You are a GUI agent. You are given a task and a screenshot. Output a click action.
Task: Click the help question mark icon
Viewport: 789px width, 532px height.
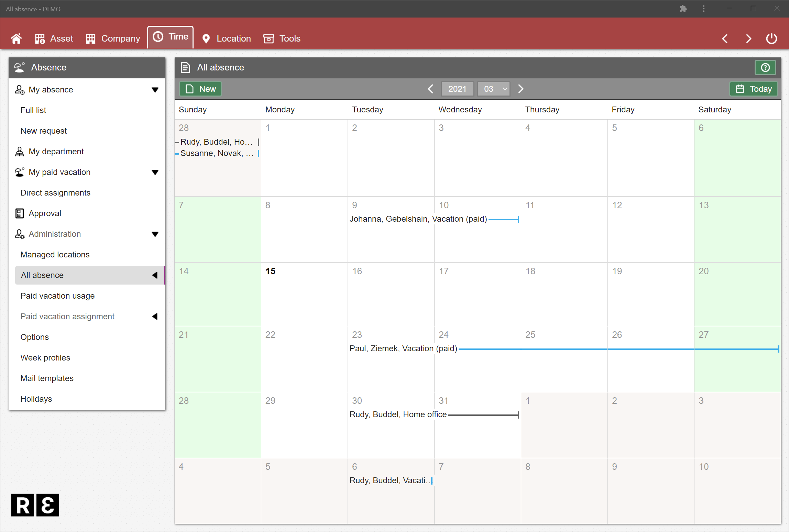pos(765,67)
